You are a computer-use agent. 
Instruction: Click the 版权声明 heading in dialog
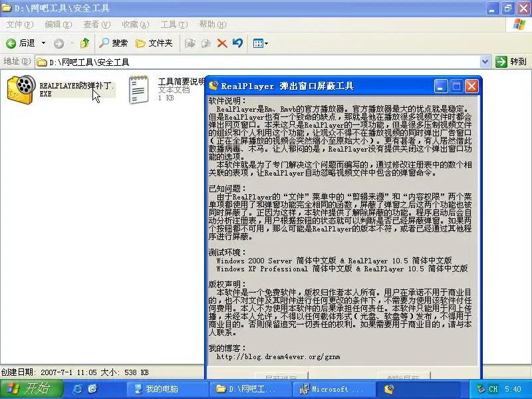227,285
